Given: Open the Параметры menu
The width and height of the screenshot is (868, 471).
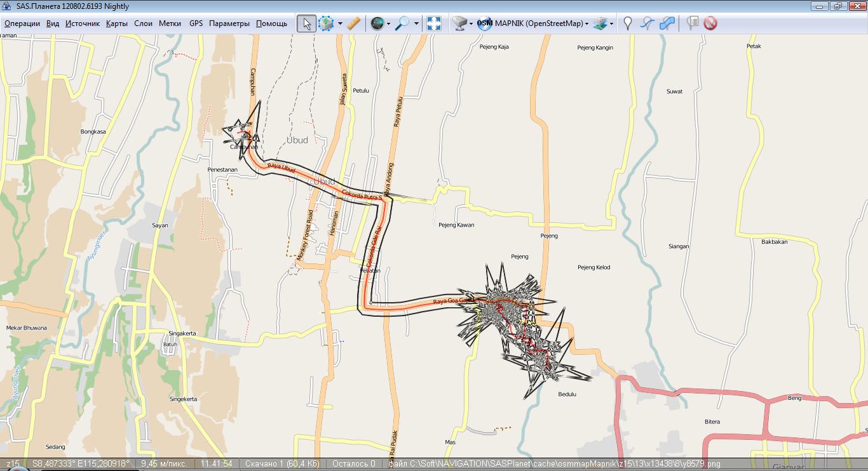Looking at the screenshot, I should tap(229, 23).
